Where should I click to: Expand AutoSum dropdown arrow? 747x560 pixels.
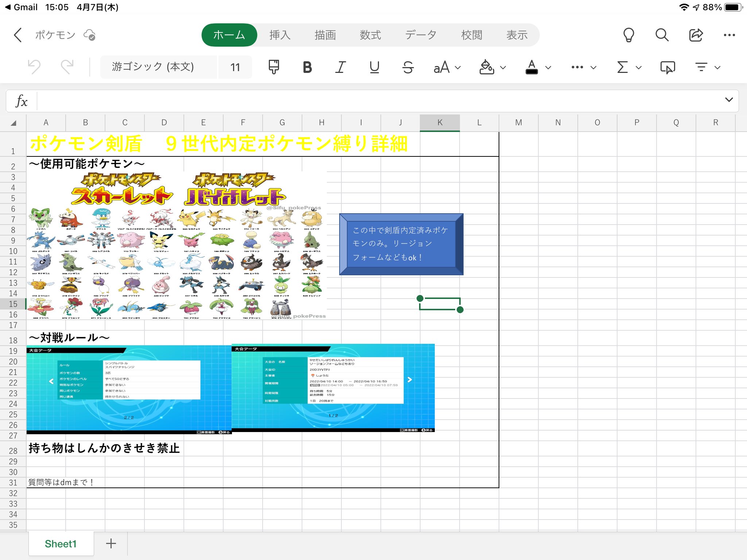point(638,67)
